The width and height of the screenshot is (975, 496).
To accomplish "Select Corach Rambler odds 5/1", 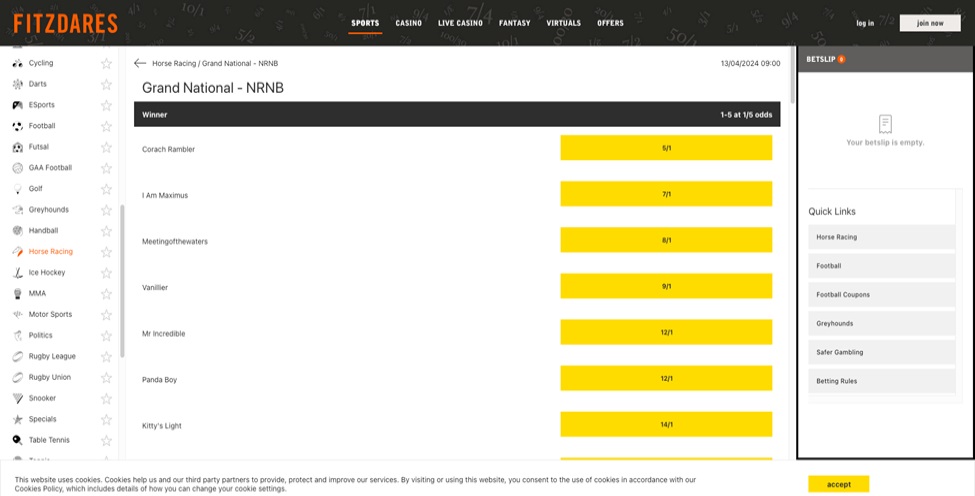I will tap(666, 148).
